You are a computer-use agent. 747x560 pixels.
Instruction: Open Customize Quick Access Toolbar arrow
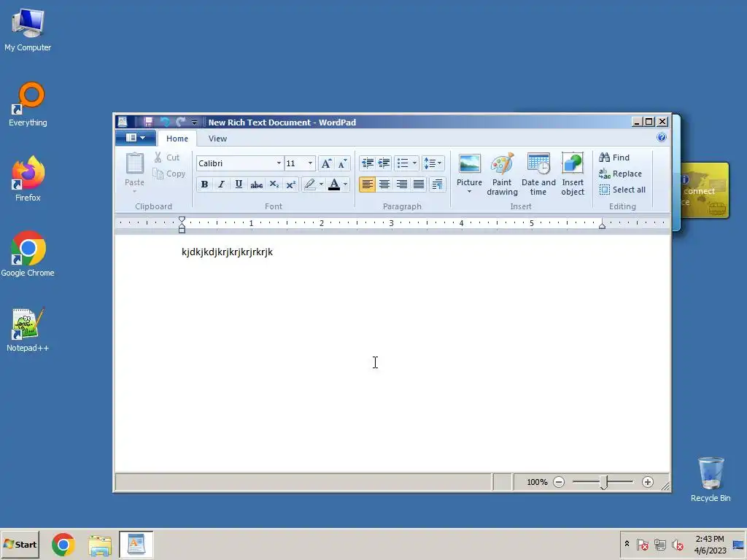pyautogui.click(x=194, y=122)
